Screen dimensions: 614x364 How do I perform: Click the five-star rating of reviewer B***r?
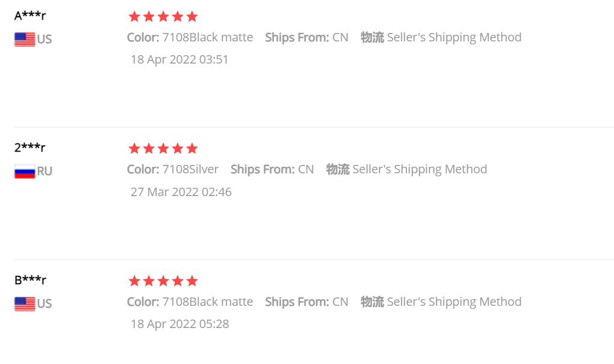[163, 281]
